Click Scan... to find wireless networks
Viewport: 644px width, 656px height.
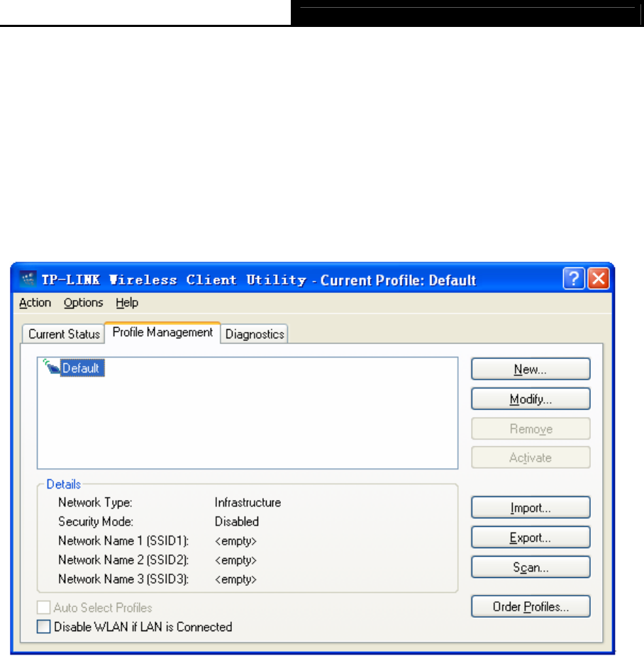click(531, 567)
